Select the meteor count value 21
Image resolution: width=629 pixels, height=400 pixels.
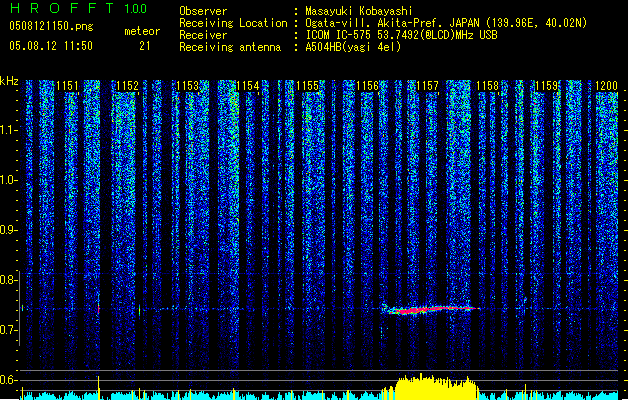click(x=145, y=46)
